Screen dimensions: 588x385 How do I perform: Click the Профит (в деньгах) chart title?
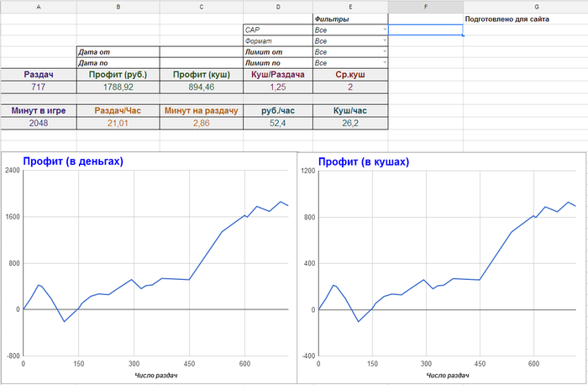click(x=73, y=161)
